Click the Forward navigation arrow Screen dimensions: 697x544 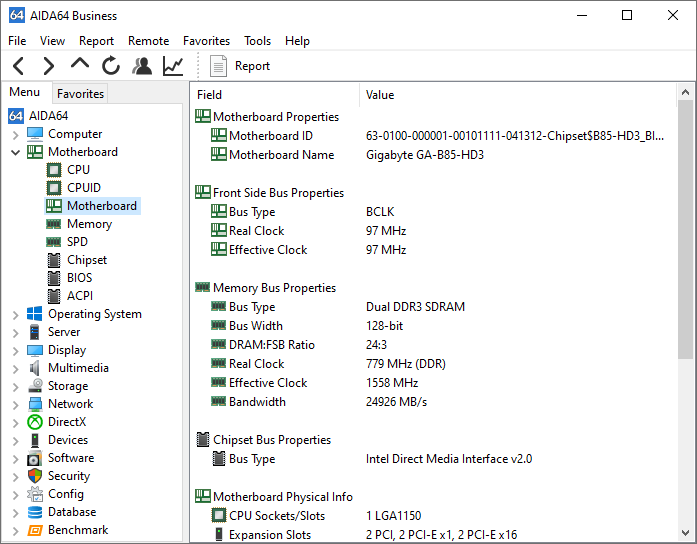pos(48,66)
